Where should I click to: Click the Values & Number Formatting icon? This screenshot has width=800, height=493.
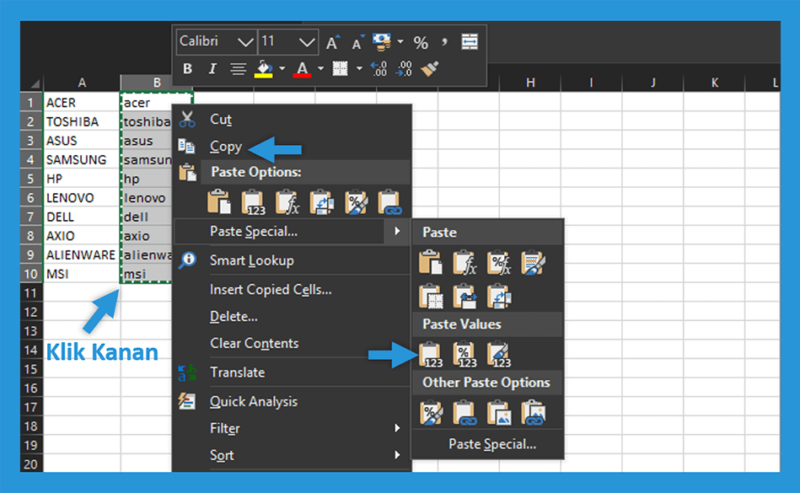[465, 354]
